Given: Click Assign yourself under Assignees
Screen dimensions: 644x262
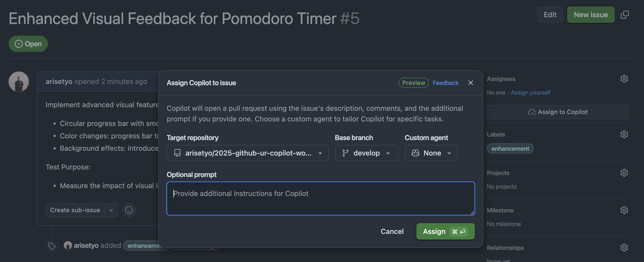Looking at the screenshot, I should [x=531, y=93].
